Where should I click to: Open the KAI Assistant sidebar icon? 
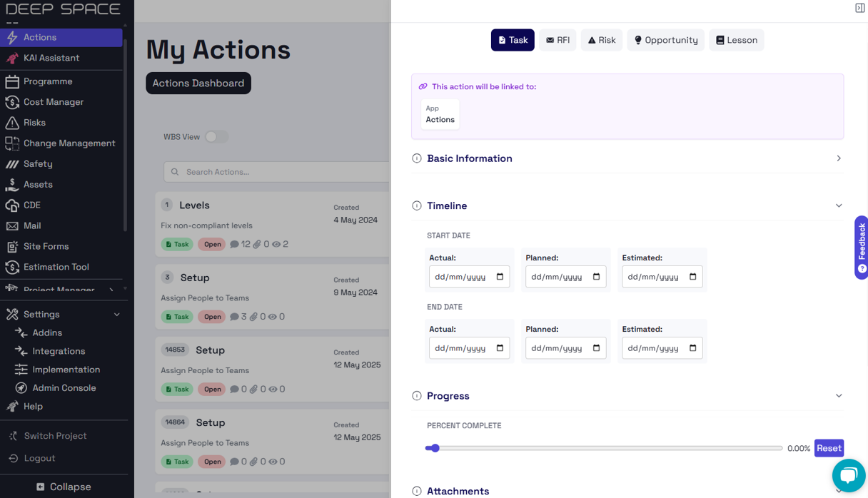point(12,58)
